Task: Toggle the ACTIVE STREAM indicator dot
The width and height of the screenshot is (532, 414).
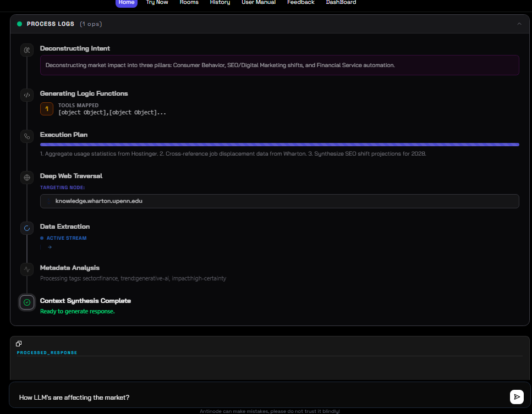Action: click(x=42, y=238)
